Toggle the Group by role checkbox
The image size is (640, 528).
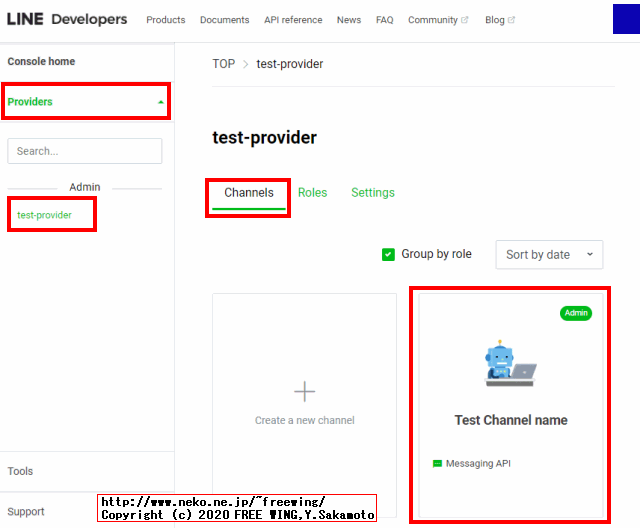388,254
